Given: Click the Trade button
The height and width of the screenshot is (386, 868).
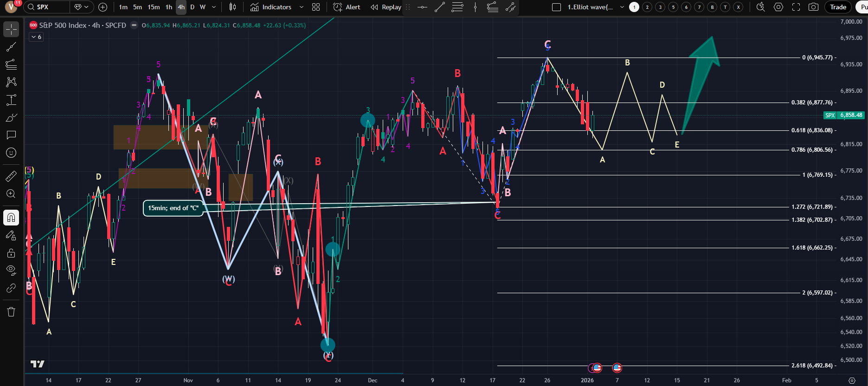Looking at the screenshot, I should pos(838,7).
